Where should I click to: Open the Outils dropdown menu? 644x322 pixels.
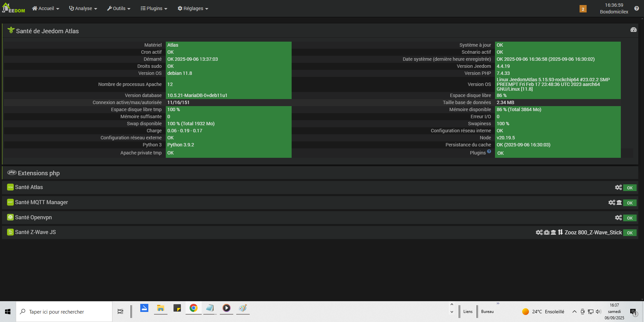coord(119,8)
